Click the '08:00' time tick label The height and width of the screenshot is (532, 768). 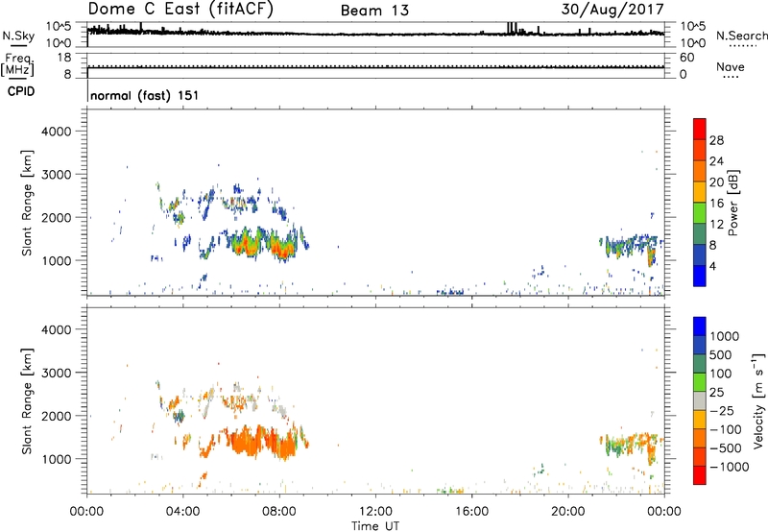coord(279,512)
